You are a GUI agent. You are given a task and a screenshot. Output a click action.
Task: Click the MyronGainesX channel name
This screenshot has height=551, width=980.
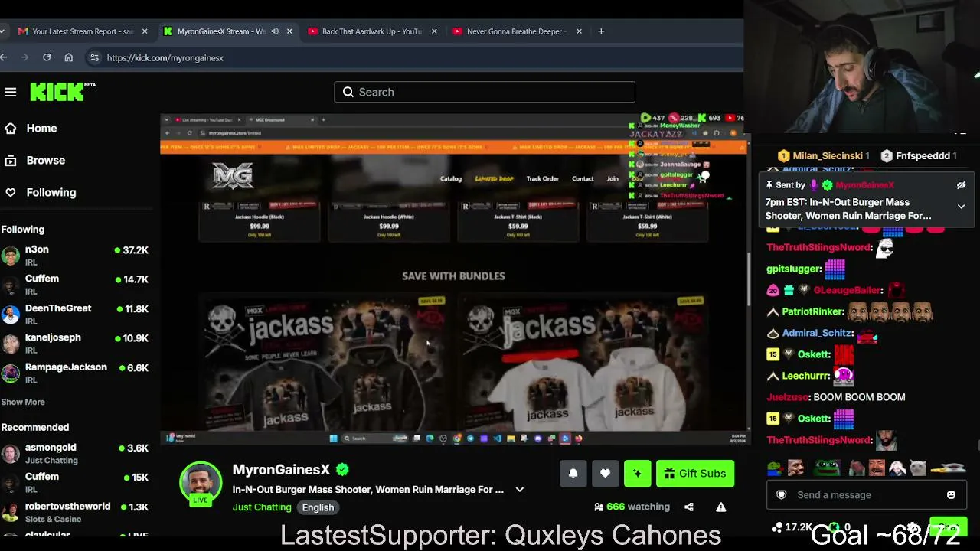click(281, 470)
